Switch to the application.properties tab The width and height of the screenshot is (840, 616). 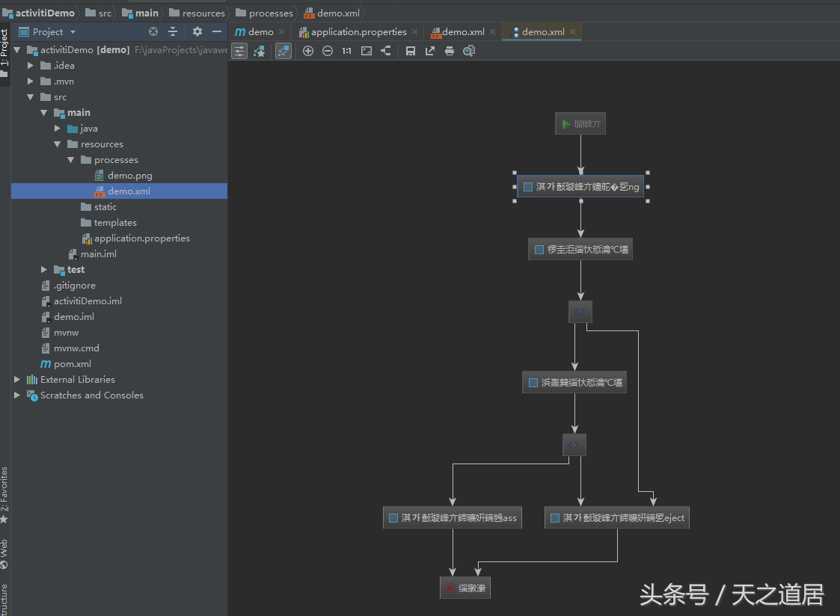pyautogui.click(x=358, y=32)
